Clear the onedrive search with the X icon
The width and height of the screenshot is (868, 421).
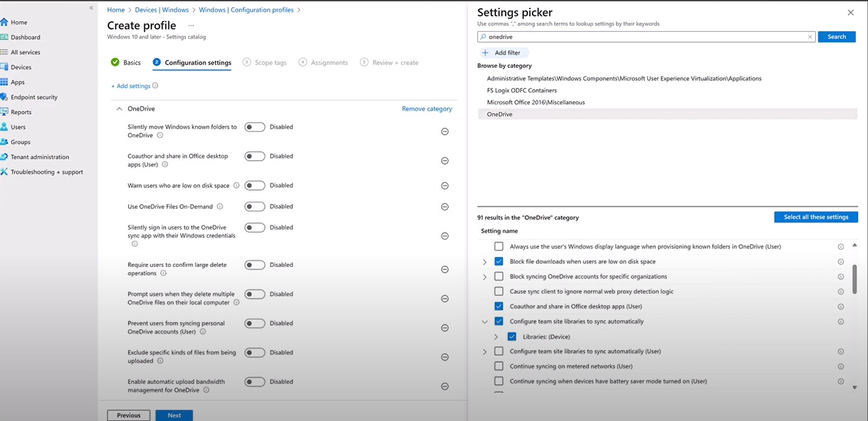coord(809,37)
